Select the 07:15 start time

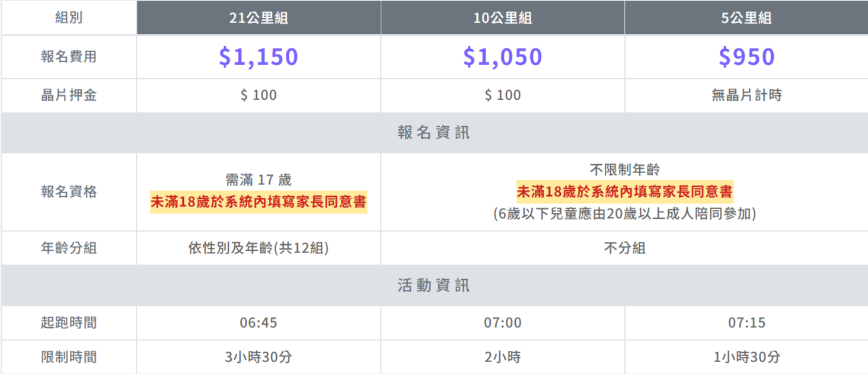[x=746, y=323]
